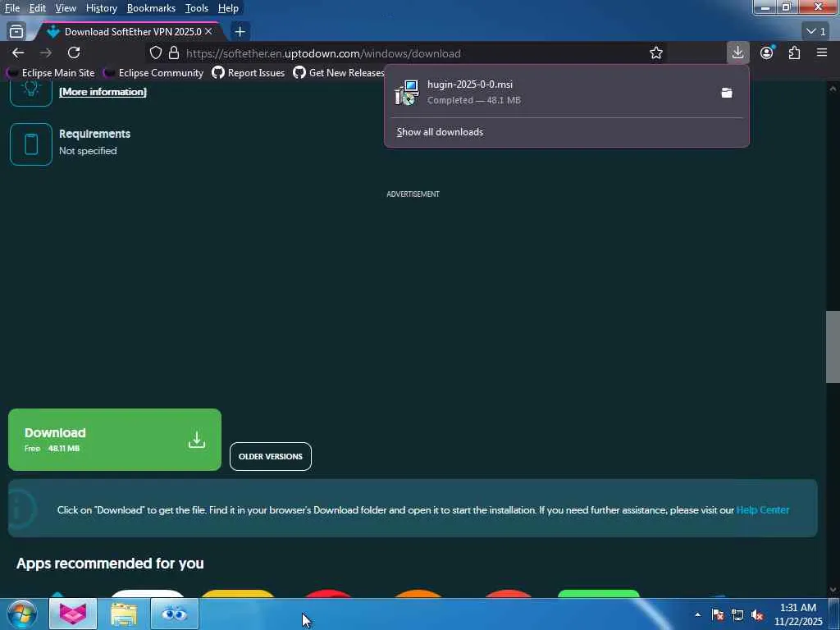Image resolution: width=840 pixels, height=630 pixels.
Task: Close the Download SoftEther VPN tab
Action: point(208,32)
